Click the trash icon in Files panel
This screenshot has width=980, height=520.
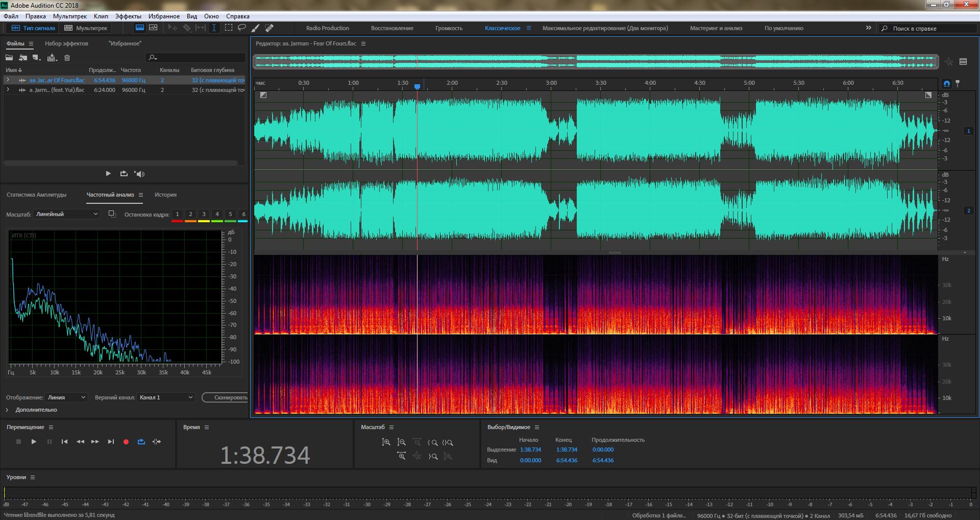tap(67, 58)
